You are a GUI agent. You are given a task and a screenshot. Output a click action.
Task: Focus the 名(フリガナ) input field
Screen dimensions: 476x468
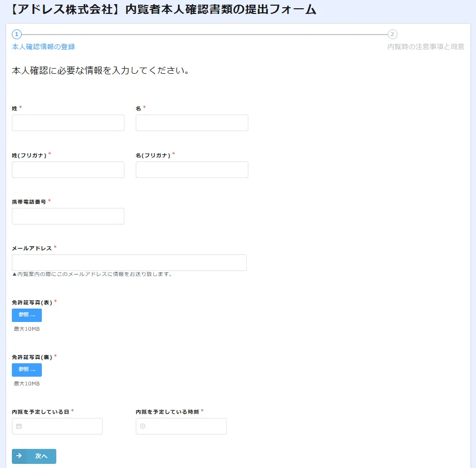click(x=192, y=170)
